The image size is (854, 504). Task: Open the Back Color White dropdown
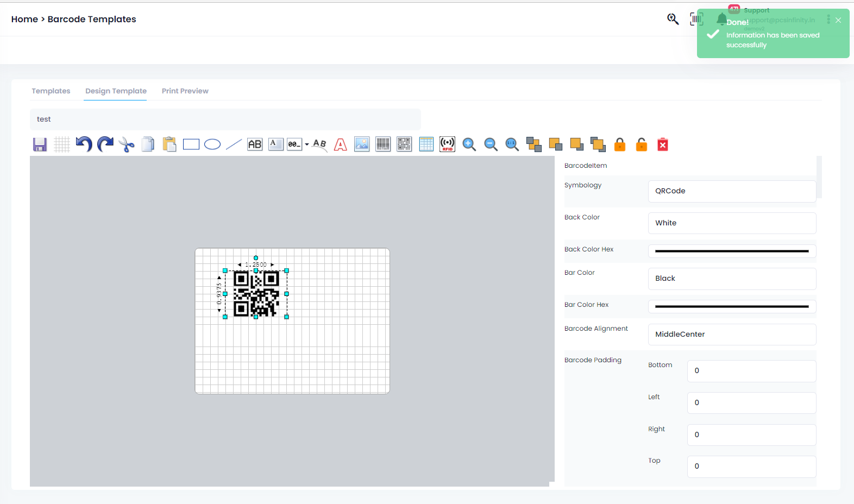click(x=732, y=223)
